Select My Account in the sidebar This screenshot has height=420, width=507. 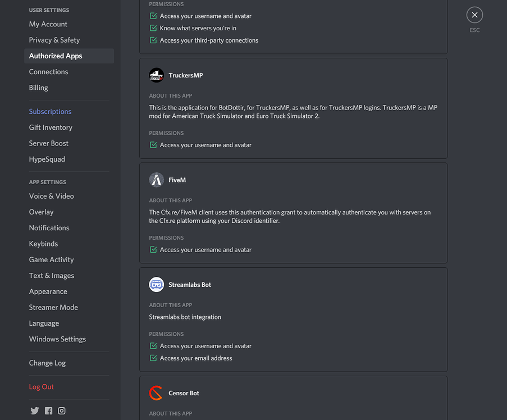tap(48, 24)
